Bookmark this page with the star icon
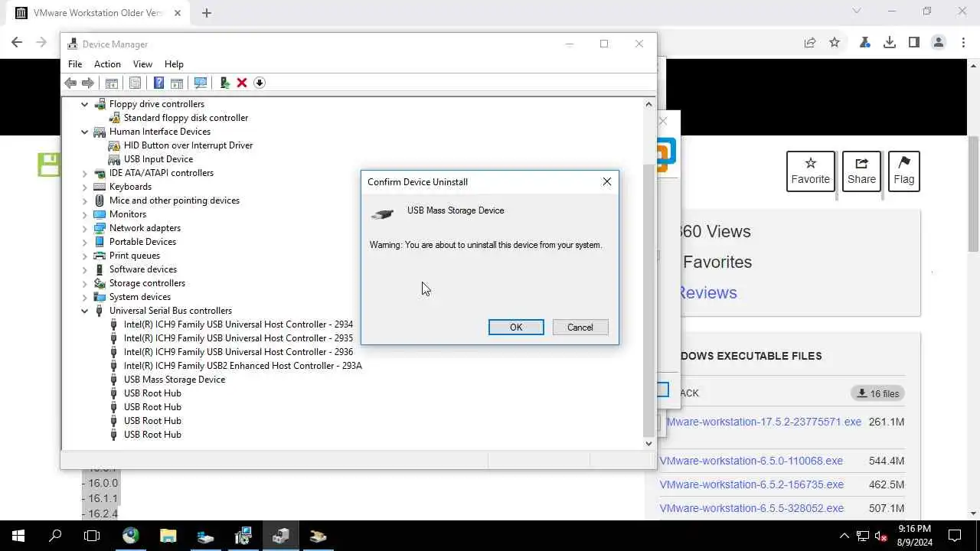 [x=835, y=43]
